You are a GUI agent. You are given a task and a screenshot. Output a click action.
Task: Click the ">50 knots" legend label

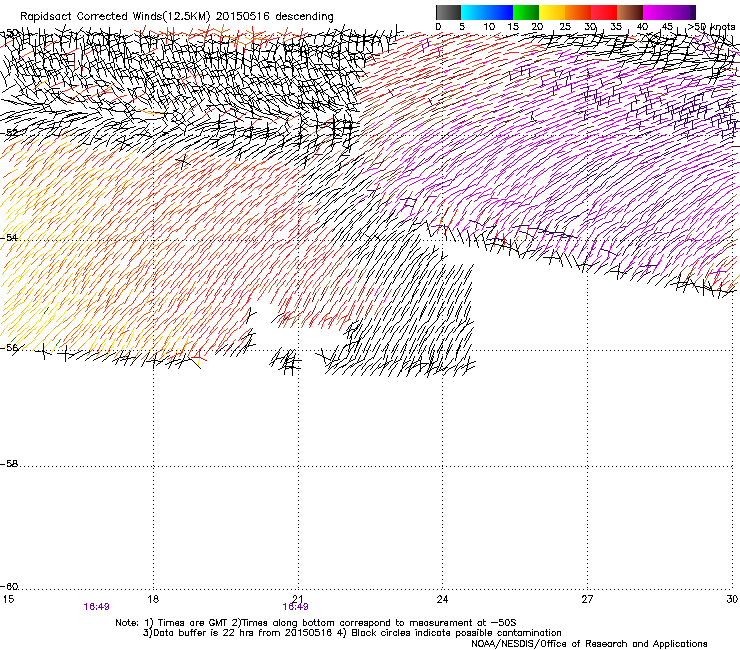[711, 27]
